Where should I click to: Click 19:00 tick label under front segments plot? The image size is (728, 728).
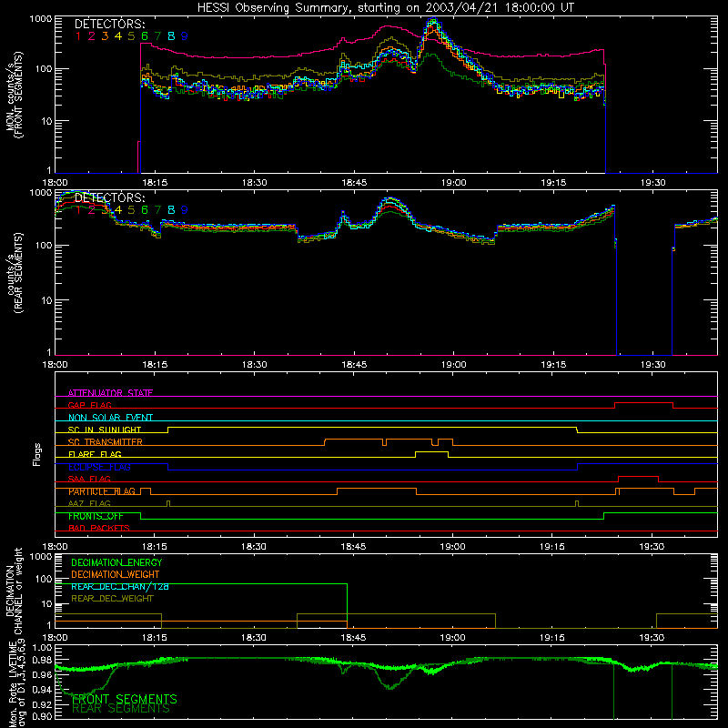[453, 183]
